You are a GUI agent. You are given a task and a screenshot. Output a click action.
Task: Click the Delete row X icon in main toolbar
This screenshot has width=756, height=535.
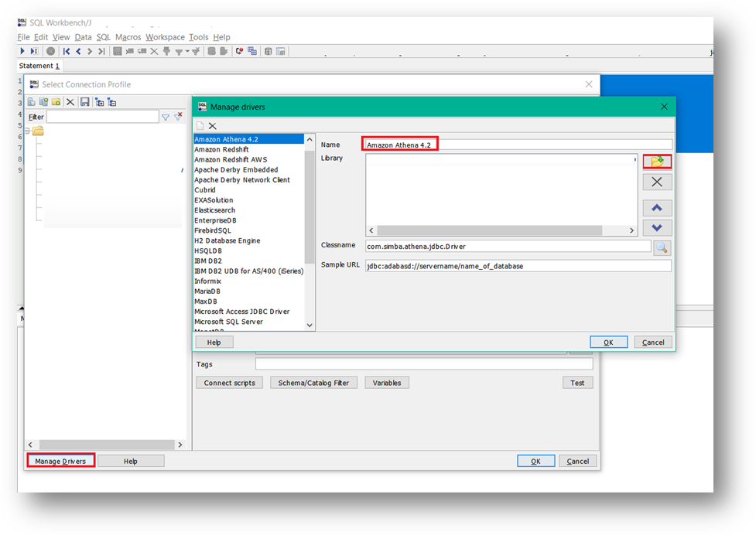[154, 51]
